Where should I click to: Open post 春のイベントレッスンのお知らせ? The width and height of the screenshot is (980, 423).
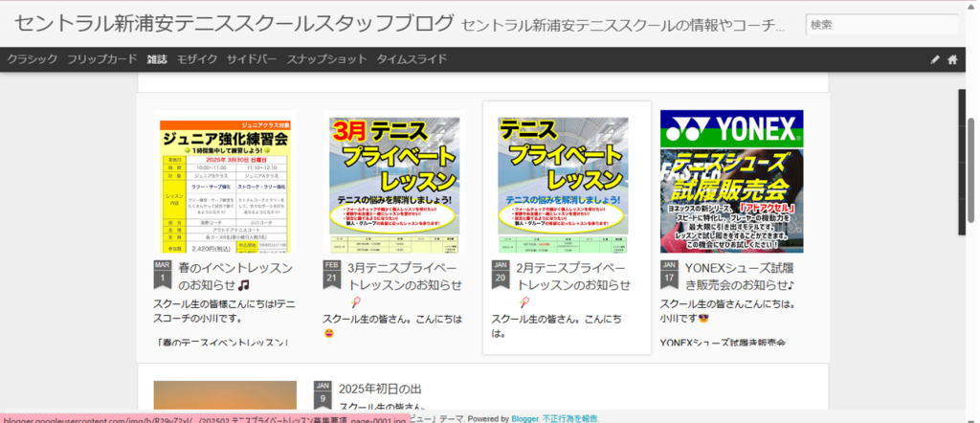235,277
